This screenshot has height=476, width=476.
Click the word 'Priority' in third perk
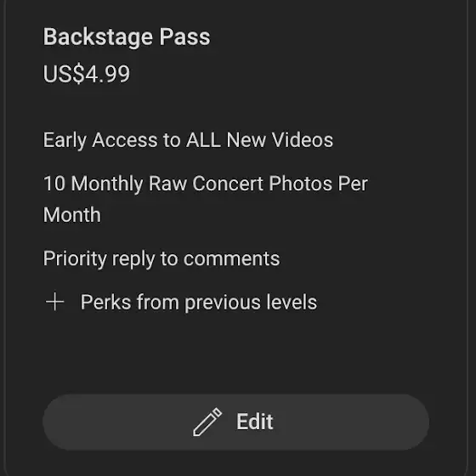click(x=75, y=258)
